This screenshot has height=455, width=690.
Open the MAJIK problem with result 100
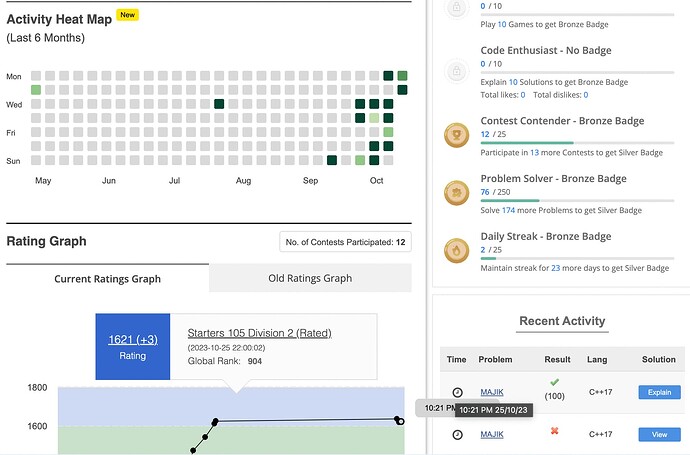(x=492, y=392)
